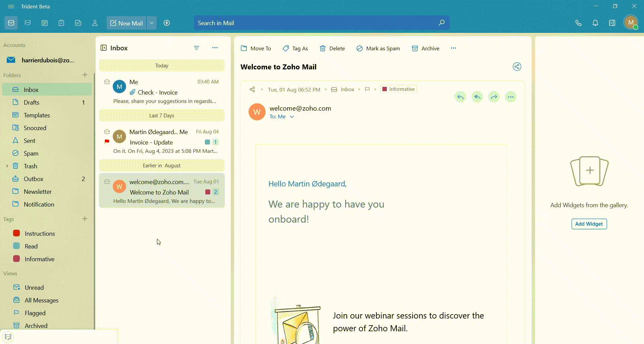Screen dimensions: 644x344
Task: Expand recipient details next to To: Me
Action: coord(292,117)
